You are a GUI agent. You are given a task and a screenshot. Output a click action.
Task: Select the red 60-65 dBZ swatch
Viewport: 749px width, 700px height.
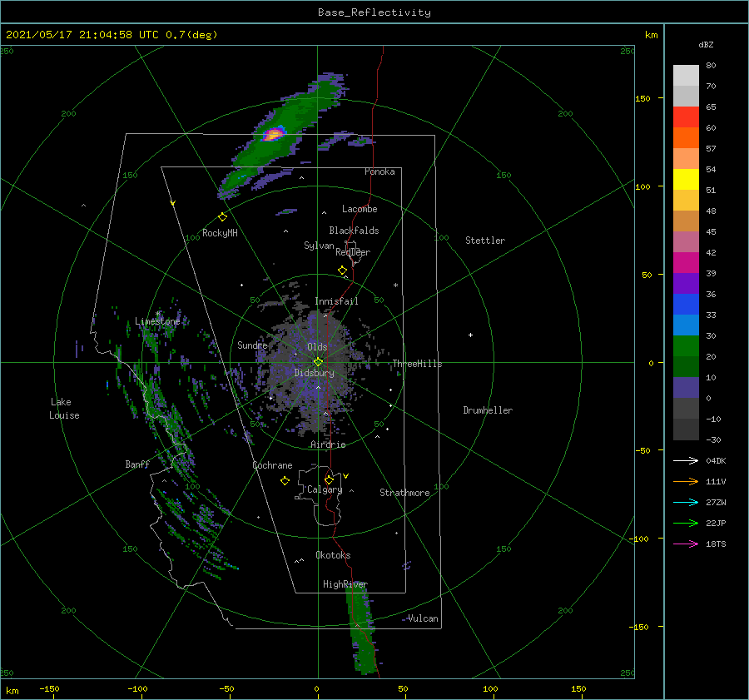[x=686, y=117]
